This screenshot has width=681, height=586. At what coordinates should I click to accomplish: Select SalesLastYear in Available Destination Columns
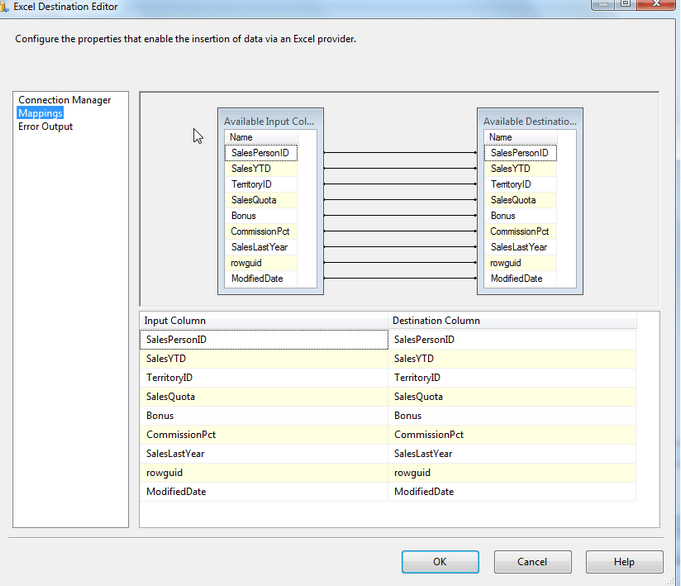coord(520,247)
